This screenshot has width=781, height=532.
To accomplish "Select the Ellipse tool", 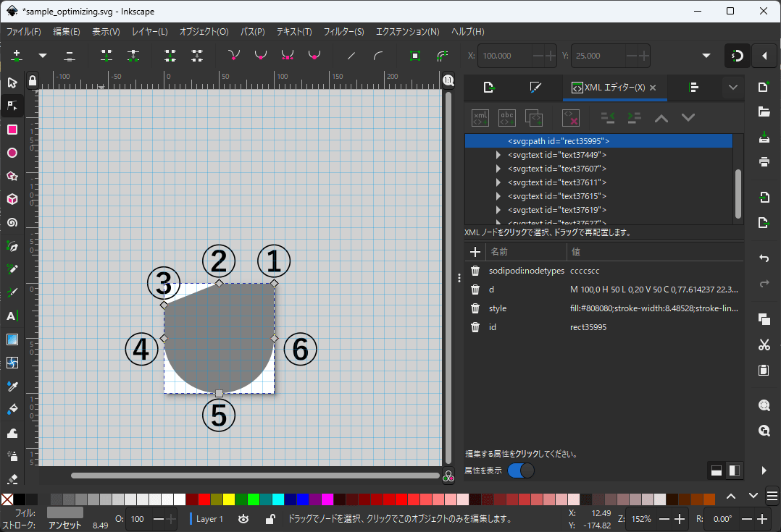I will click(12, 153).
